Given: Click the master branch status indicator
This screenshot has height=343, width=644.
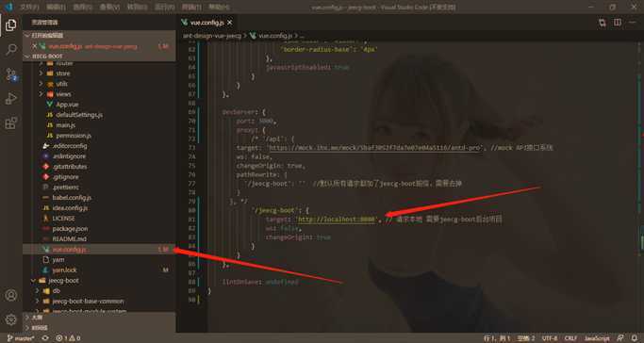Looking at the screenshot, I should [21, 338].
